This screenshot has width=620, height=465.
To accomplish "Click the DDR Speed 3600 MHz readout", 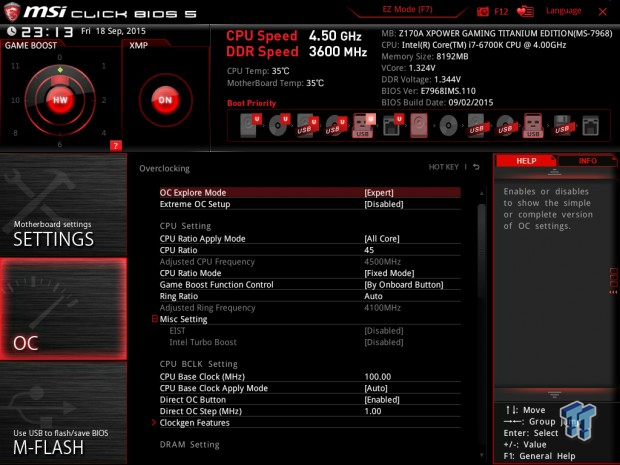I will click(297, 51).
